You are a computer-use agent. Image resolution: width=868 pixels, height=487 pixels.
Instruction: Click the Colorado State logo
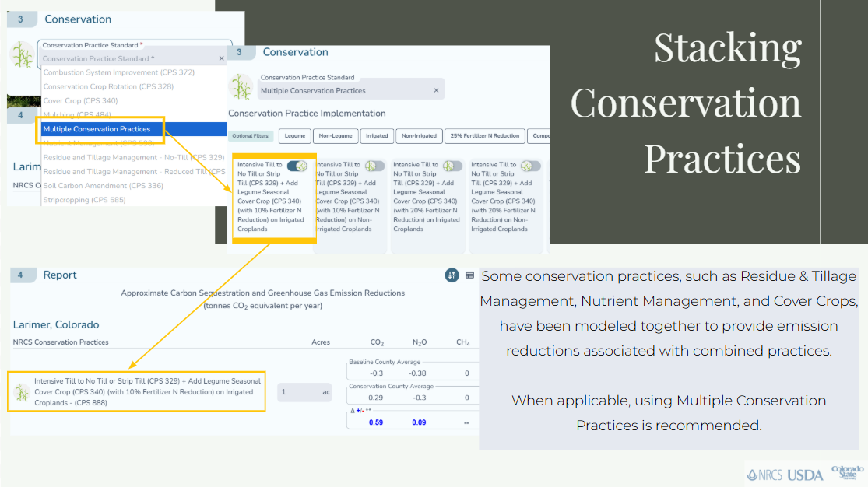click(x=847, y=472)
